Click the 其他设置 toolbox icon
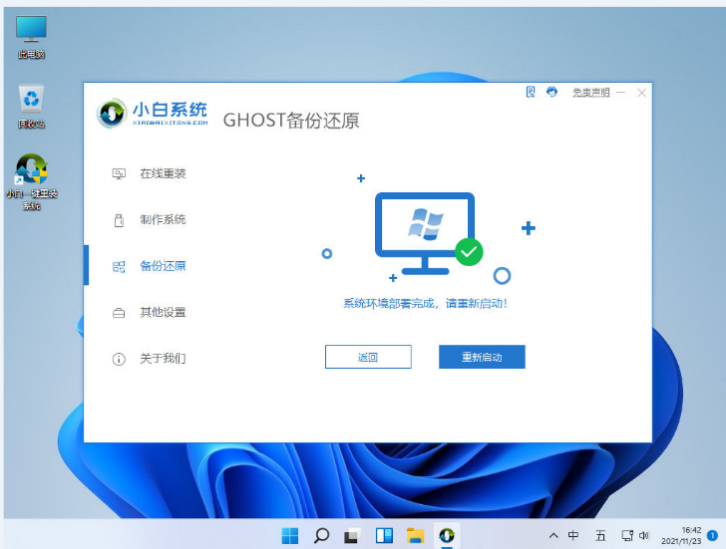726x549 pixels. [x=119, y=313]
